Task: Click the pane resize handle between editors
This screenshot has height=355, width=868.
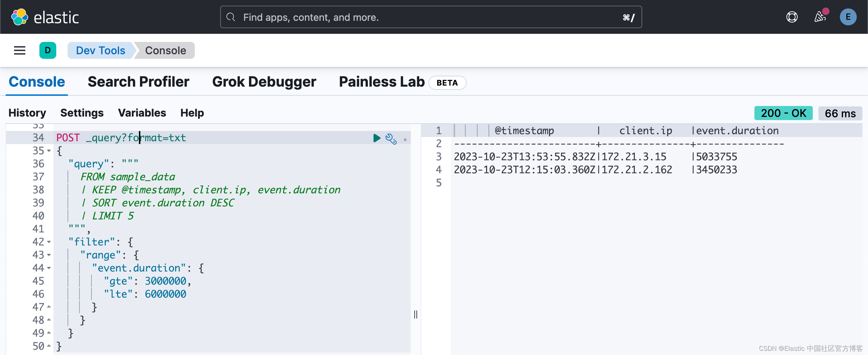Action: [416, 314]
